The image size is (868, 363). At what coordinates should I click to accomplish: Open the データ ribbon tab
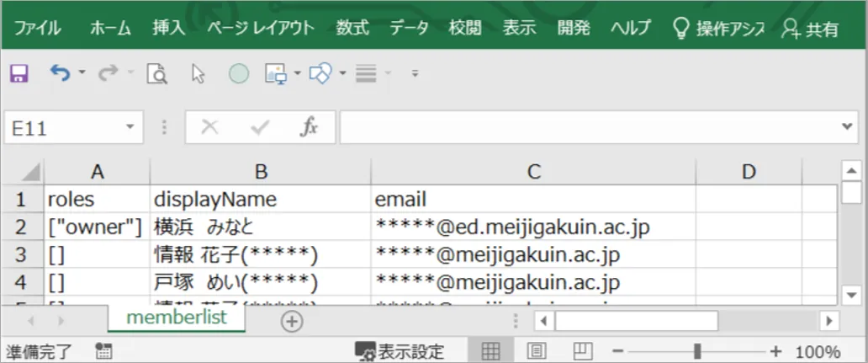(x=409, y=28)
